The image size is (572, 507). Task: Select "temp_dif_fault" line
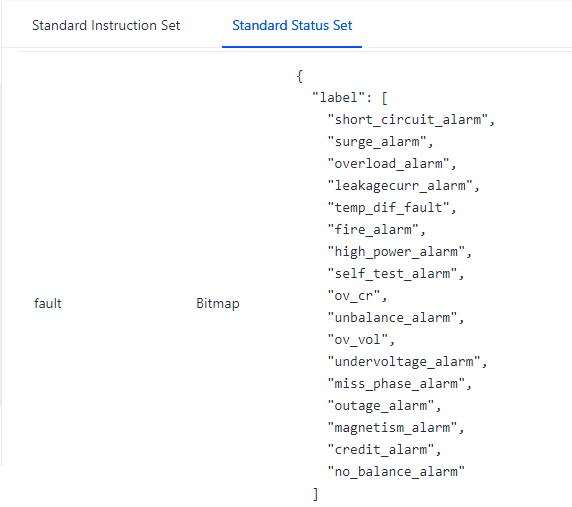pos(392,208)
